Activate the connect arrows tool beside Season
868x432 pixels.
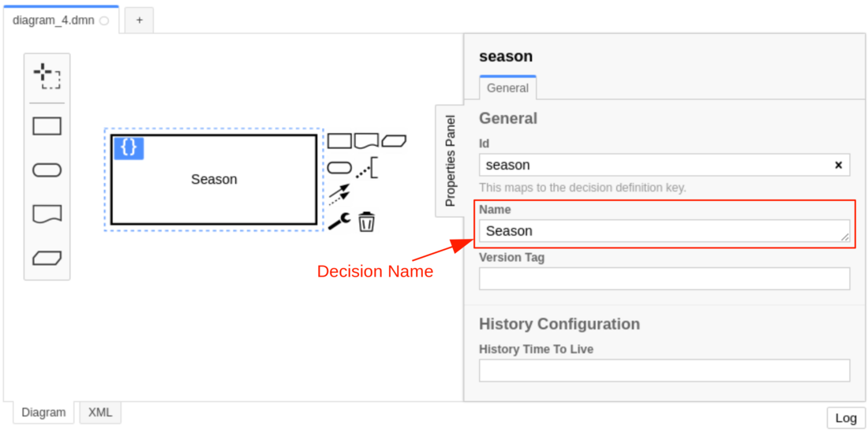339,193
